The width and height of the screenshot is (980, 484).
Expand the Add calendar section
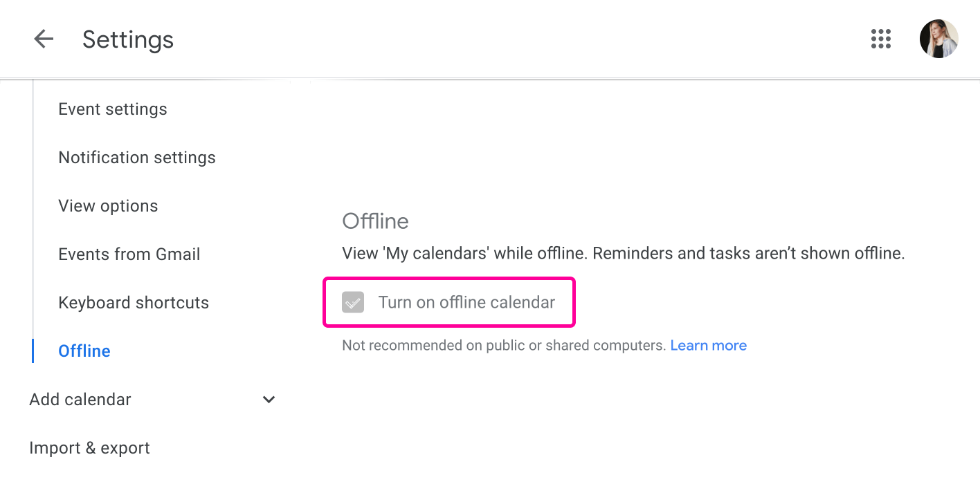point(80,399)
